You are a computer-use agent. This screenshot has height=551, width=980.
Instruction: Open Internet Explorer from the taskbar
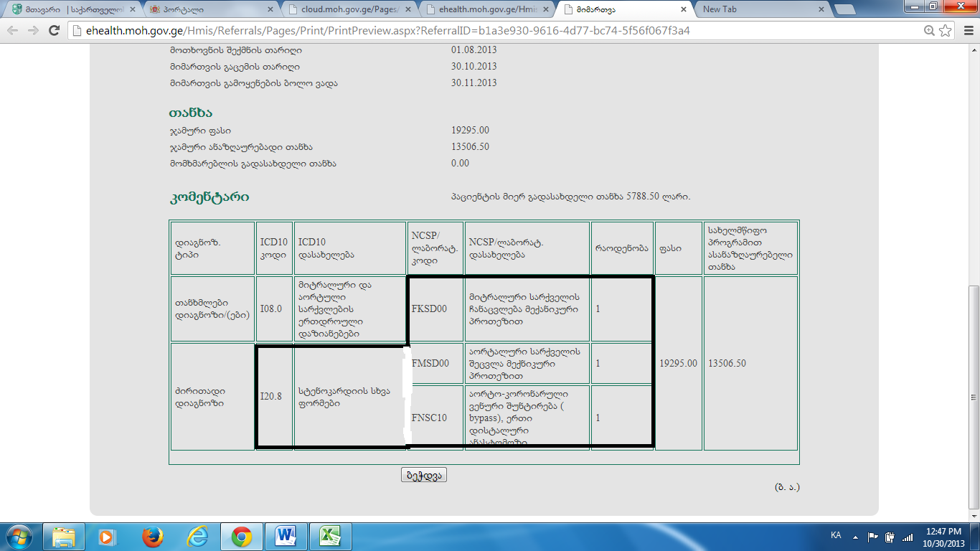point(197,537)
